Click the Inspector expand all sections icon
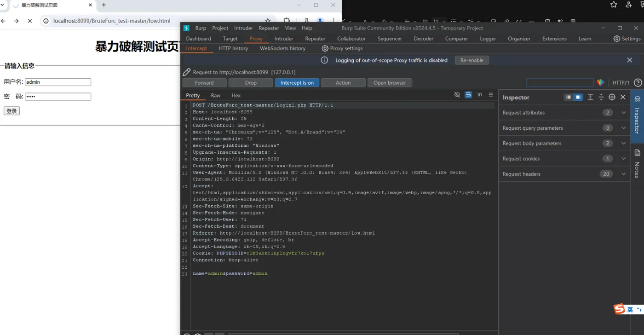644x335 pixels. pyautogui.click(x=590, y=97)
